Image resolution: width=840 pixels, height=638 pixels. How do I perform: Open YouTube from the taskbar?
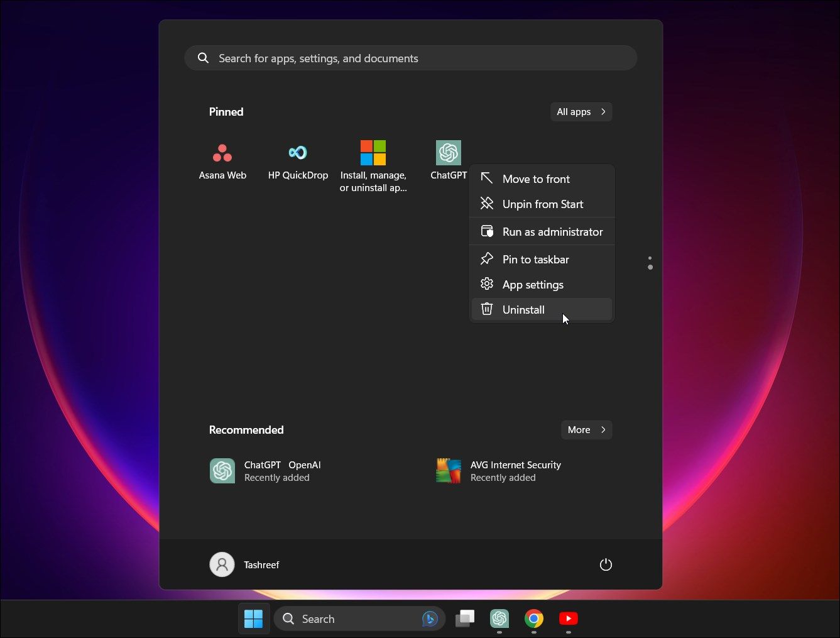point(568,619)
